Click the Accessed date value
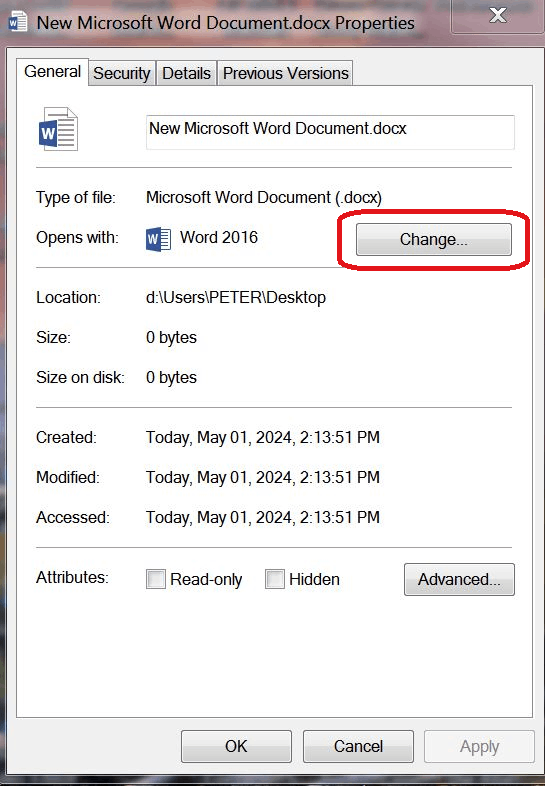 tap(263, 518)
